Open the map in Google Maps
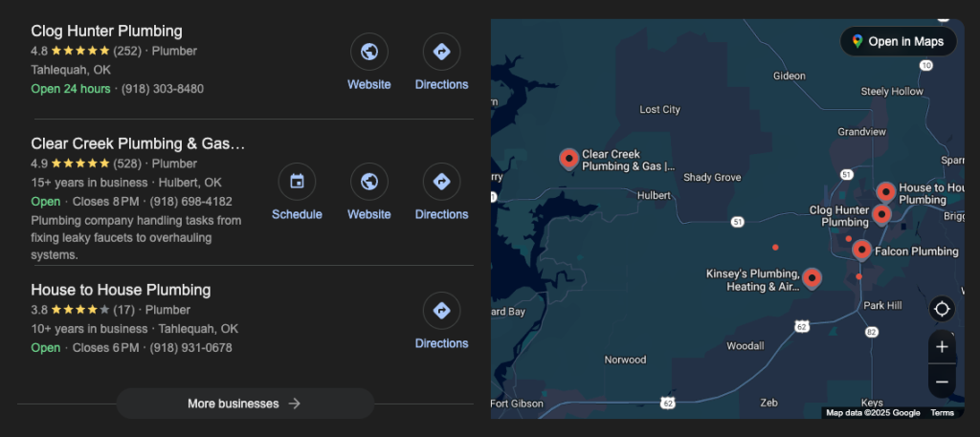The image size is (980, 437). click(x=898, y=42)
